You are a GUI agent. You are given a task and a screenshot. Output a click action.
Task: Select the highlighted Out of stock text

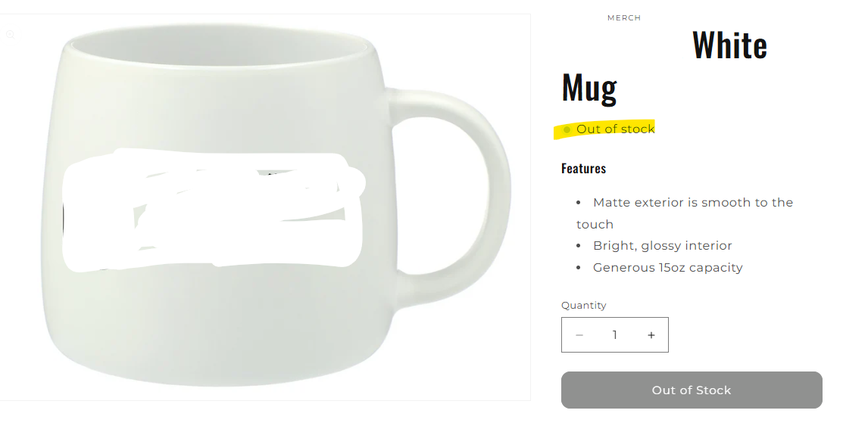(x=616, y=129)
